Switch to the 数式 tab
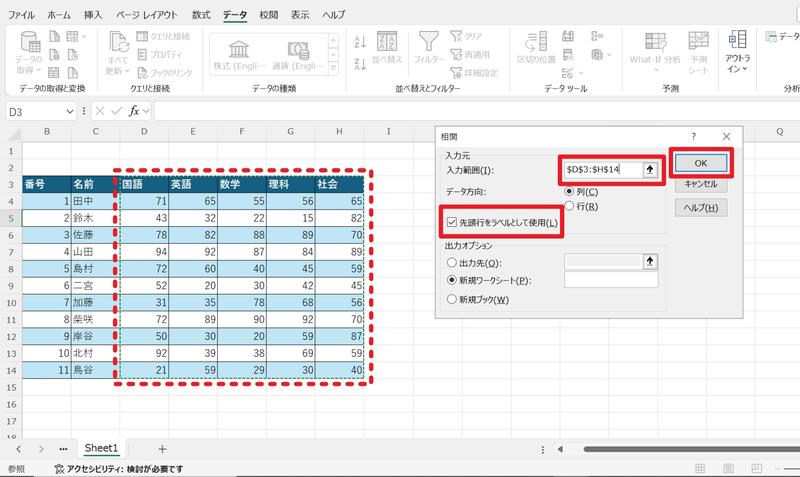 tap(201, 15)
